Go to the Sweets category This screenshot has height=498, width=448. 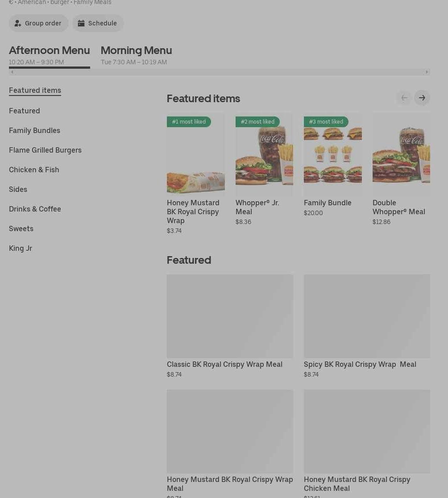tap(21, 228)
